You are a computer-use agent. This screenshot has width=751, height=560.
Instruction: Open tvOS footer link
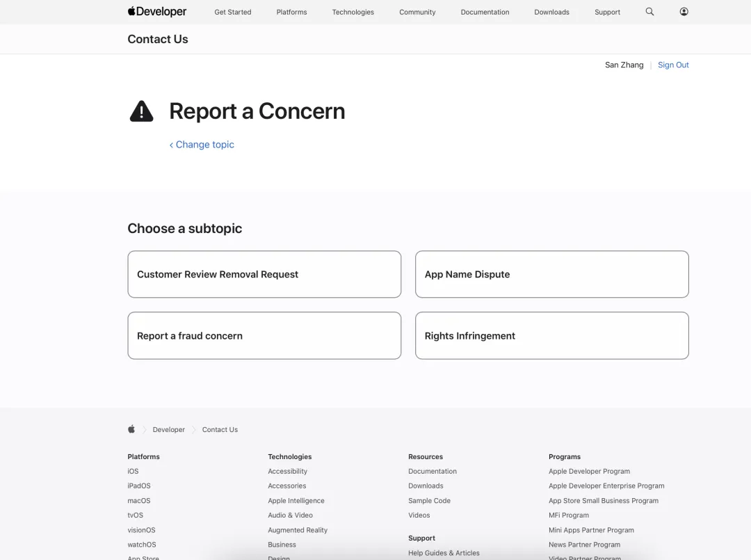click(x=135, y=515)
